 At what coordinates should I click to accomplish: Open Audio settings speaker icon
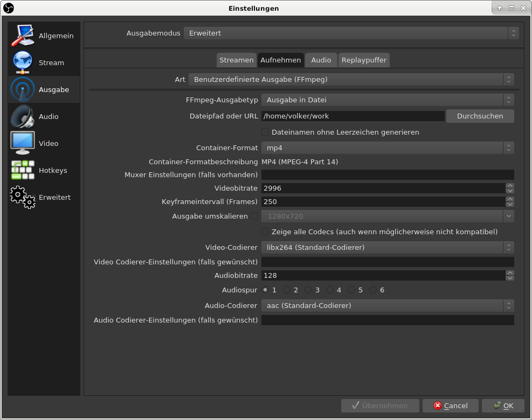pyautogui.click(x=22, y=117)
